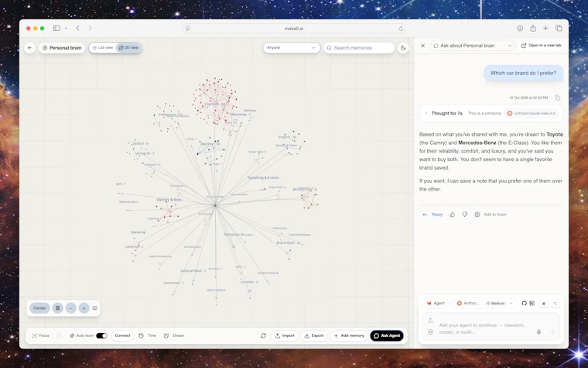Pause the graph animation
Screen dimensions: 588x368
58,308
